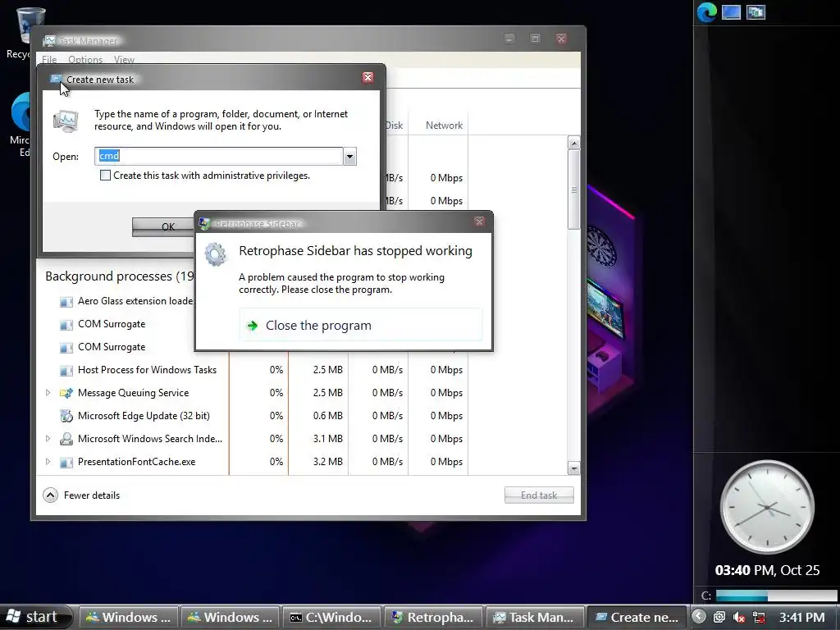Select the Microsoft Edge Update (32 bit) row
Image resolution: width=840 pixels, height=630 pixels.
(252, 416)
